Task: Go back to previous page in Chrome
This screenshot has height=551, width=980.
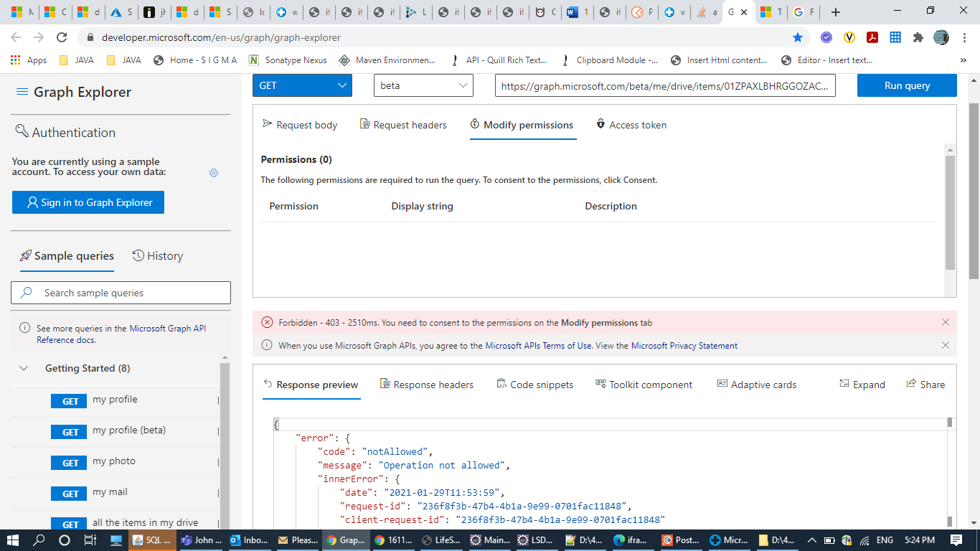Action: coord(16,37)
